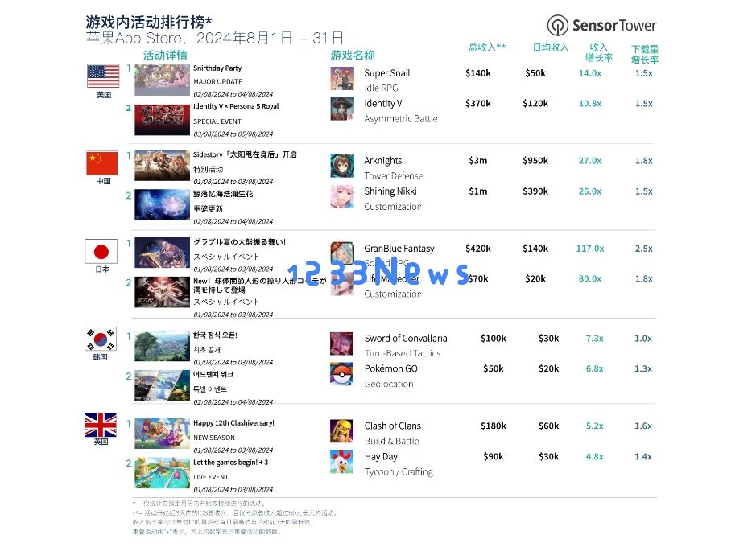Click Arknights total revenue $3m

(x=477, y=160)
